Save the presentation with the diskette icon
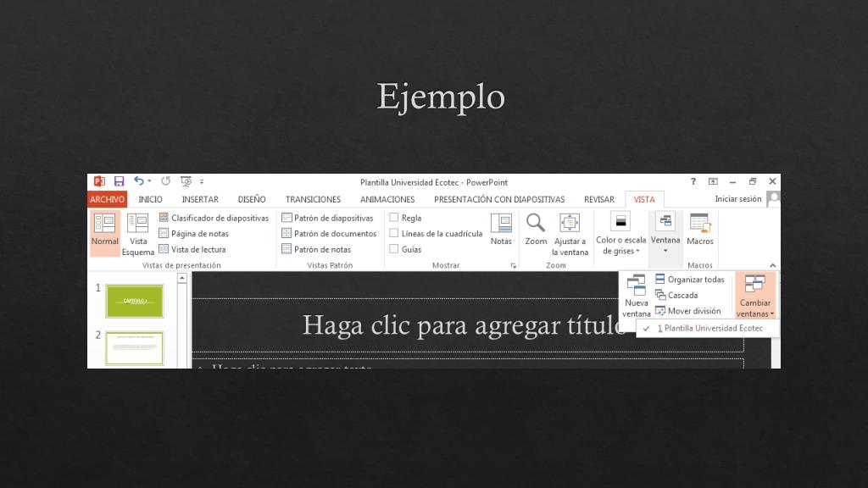Image resolution: width=868 pixels, height=488 pixels. point(119,181)
